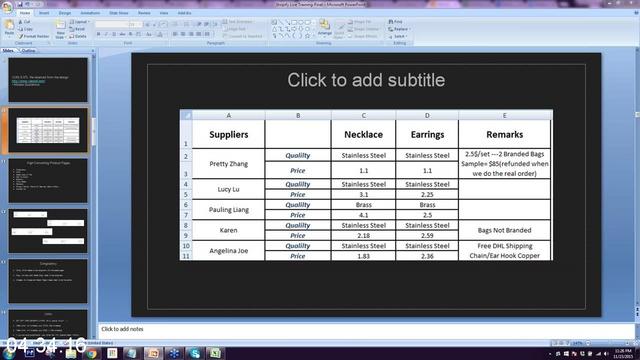The height and width of the screenshot is (360, 640).
Task: Click the Save icon in quick access toolbar
Action: click(x=20, y=4)
